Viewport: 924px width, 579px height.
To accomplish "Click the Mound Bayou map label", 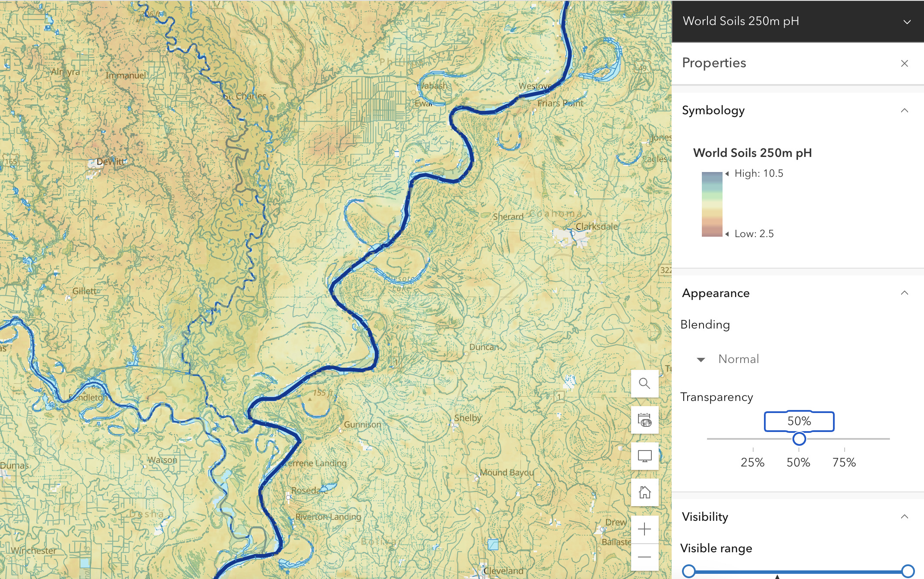I will 507,473.
